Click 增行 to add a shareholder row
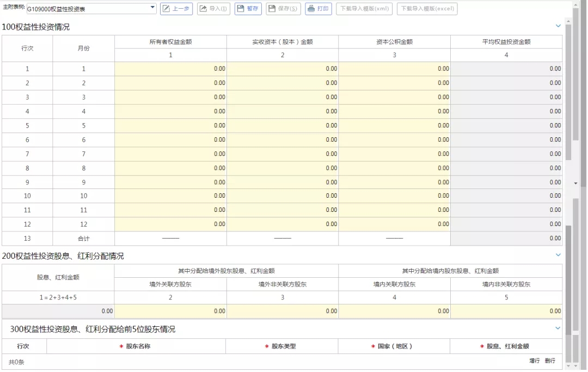Viewport: 588px width, 372px height. pyautogui.click(x=534, y=361)
